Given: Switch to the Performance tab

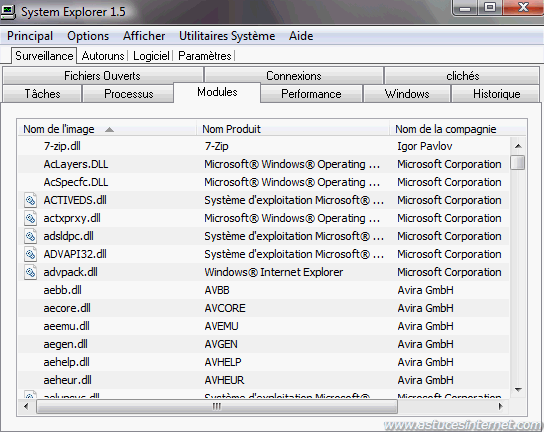Looking at the screenshot, I should 311,94.
